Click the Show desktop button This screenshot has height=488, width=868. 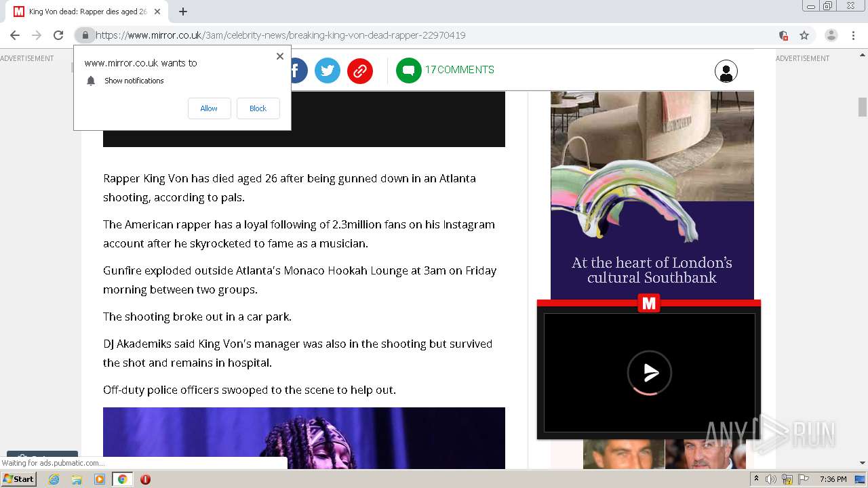click(x=860, y=479)
